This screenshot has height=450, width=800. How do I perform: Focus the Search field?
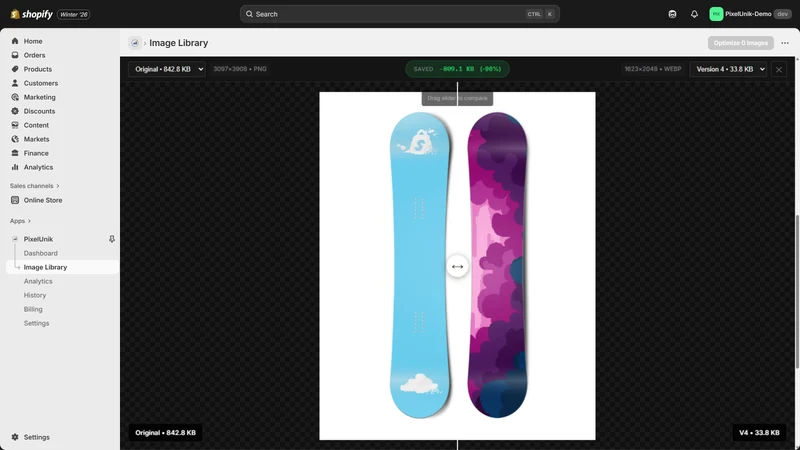click(x=399, y=14)
